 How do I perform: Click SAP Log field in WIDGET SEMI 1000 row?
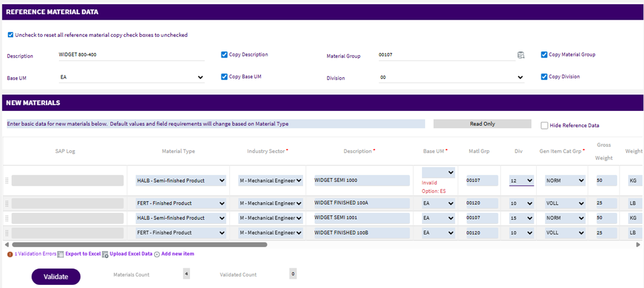click(x=67, y=181)
